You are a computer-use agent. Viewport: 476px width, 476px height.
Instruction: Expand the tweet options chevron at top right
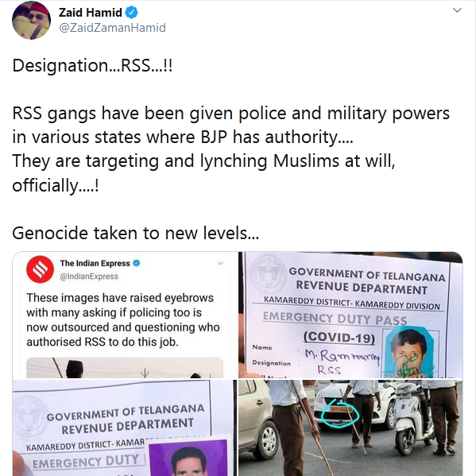tap(457, 10)
